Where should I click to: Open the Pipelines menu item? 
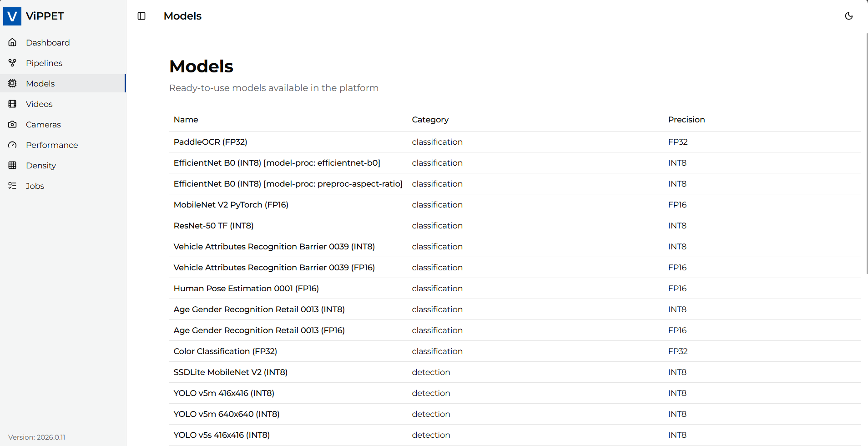(x=44, y=63)
